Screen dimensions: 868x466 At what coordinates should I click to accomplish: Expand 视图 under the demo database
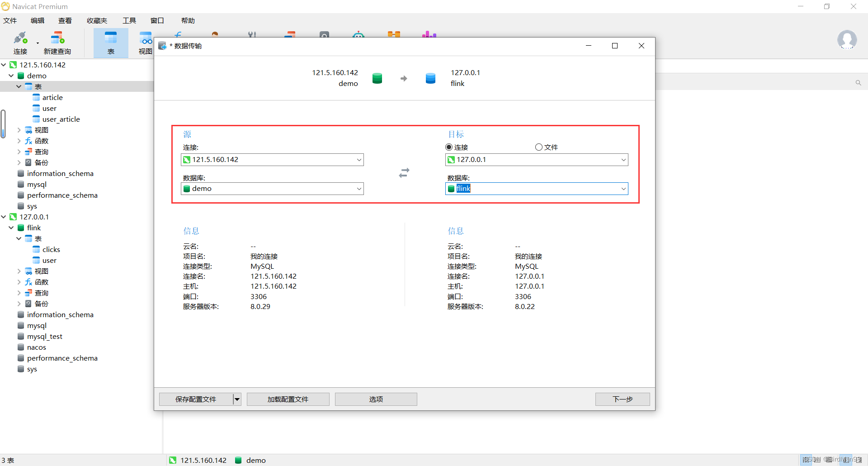click(x=19, y=130)
